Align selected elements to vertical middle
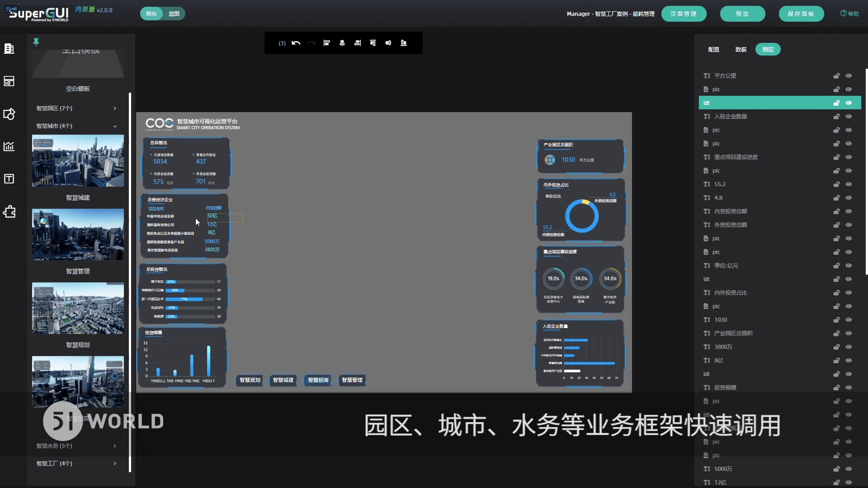Viewport: 868px width, 488px height. pyautogui.click(x=388, y=43)
